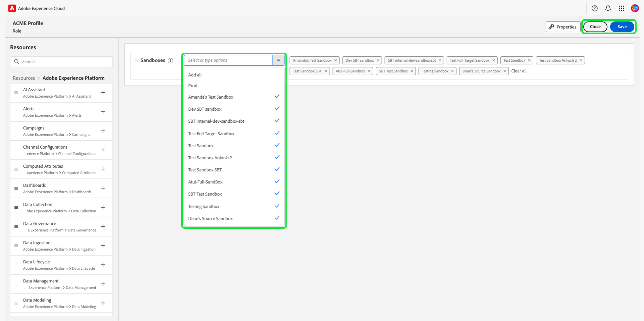Open the user profile avatar
This screenshot has width=644, height=321.
(635, 8)
